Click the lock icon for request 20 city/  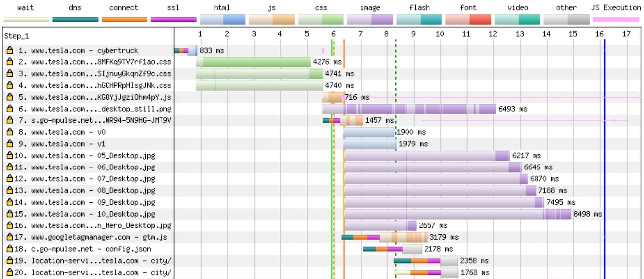(x=9, y=272)
